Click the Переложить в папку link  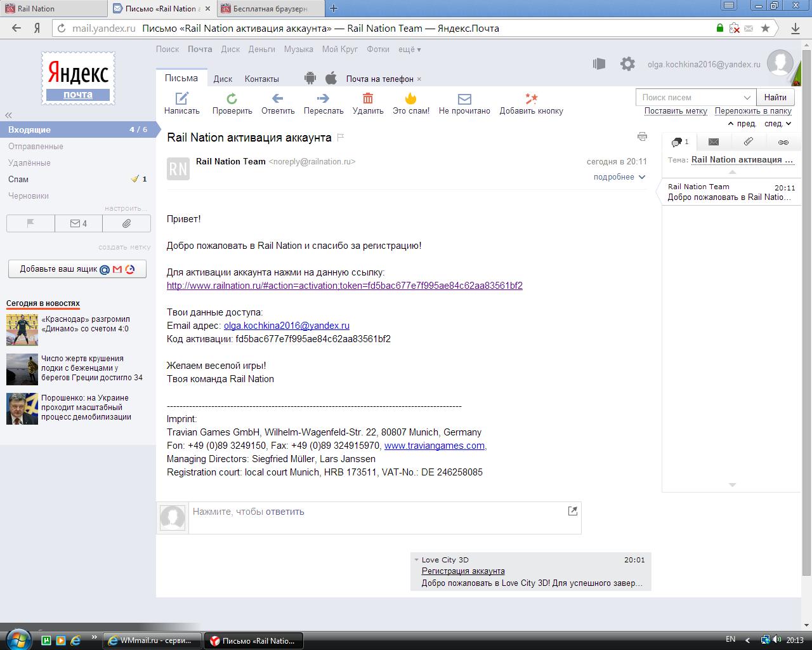pos(753,110)
